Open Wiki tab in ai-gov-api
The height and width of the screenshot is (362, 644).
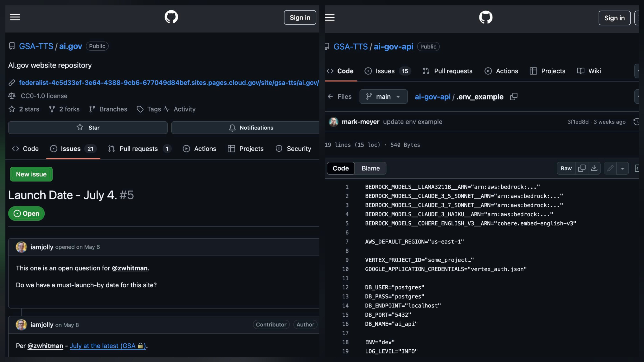pos(589,71)
